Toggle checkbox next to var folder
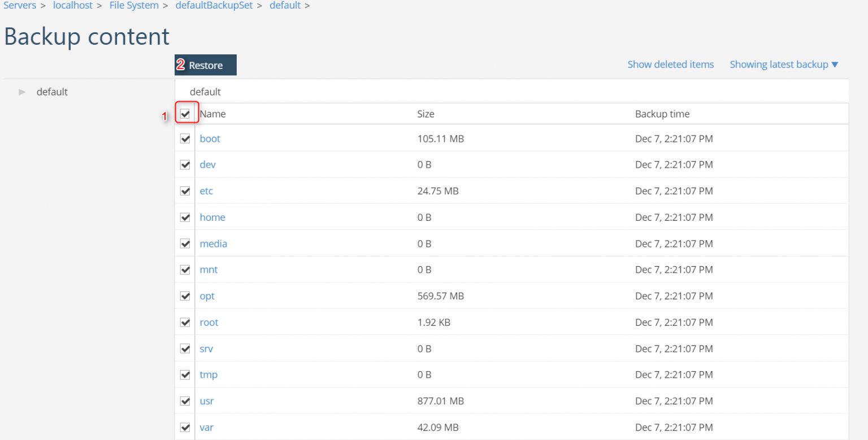 pos(185,427)
